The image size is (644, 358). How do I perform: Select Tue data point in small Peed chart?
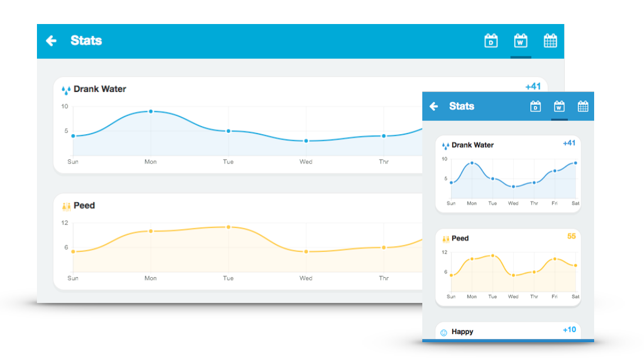[x=493, y=256]
